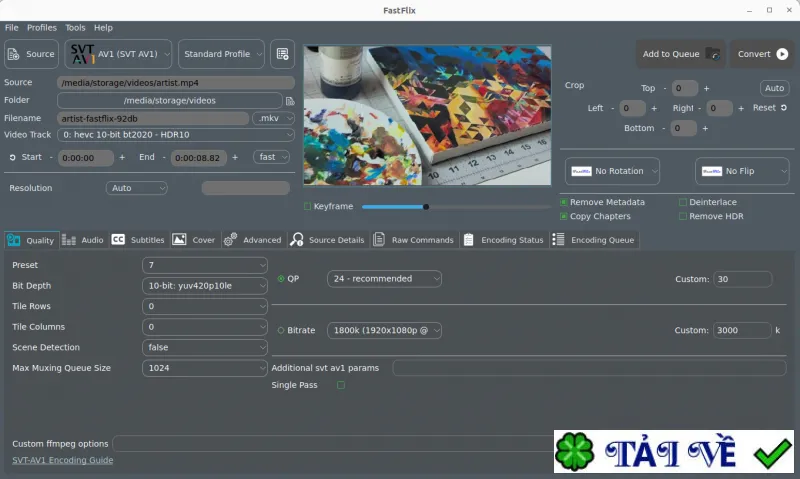Screen dimensions: 800x479
Task: Open the .mkv file extension dropdown
Action: click(x=273, y=118)
